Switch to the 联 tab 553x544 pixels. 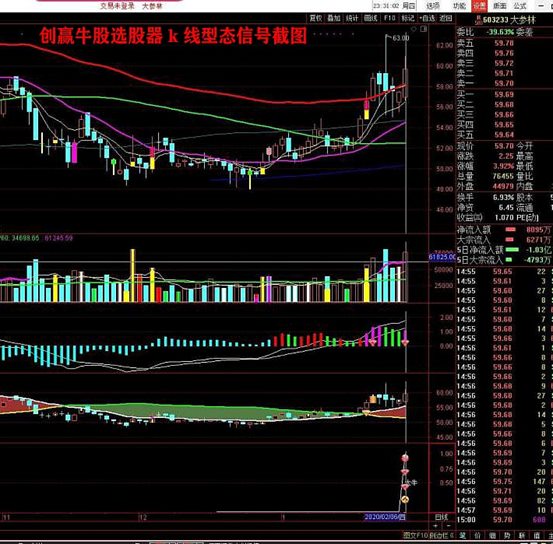(522, 536)
